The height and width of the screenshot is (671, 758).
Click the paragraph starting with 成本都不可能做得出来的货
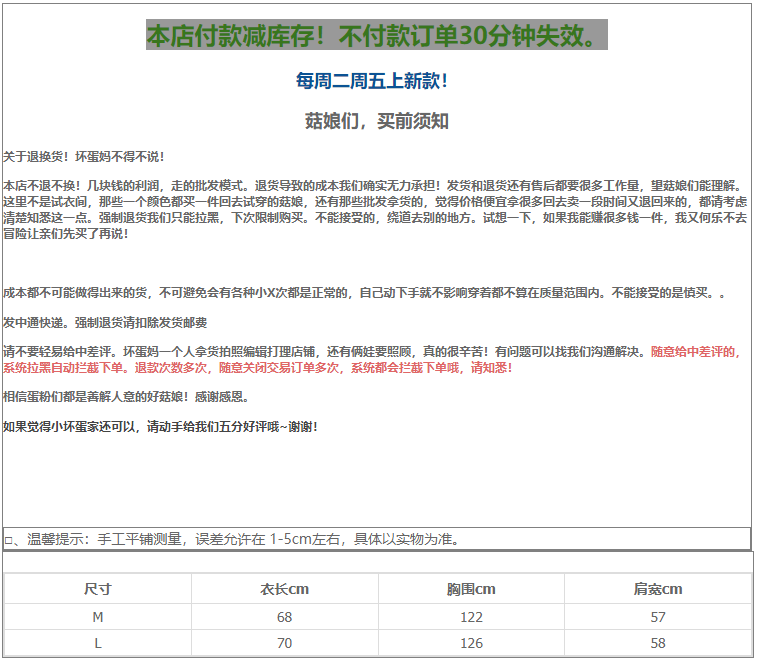[364, 293]
